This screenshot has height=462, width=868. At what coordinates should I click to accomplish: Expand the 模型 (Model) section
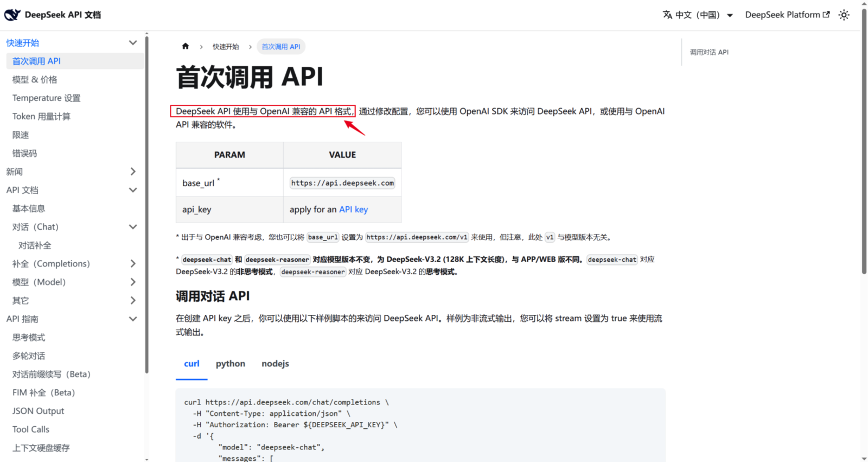coord(132,282)
